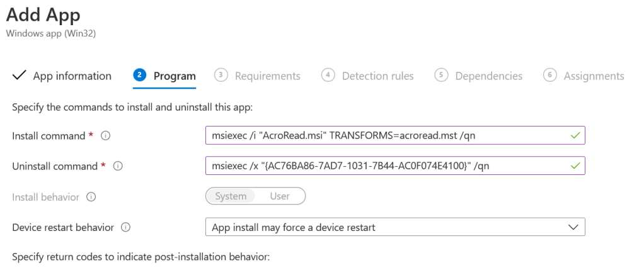This screenshot has height=270, width=644.
Task: Click the step 6 Assignments circle icon
Action: [549, 75]
